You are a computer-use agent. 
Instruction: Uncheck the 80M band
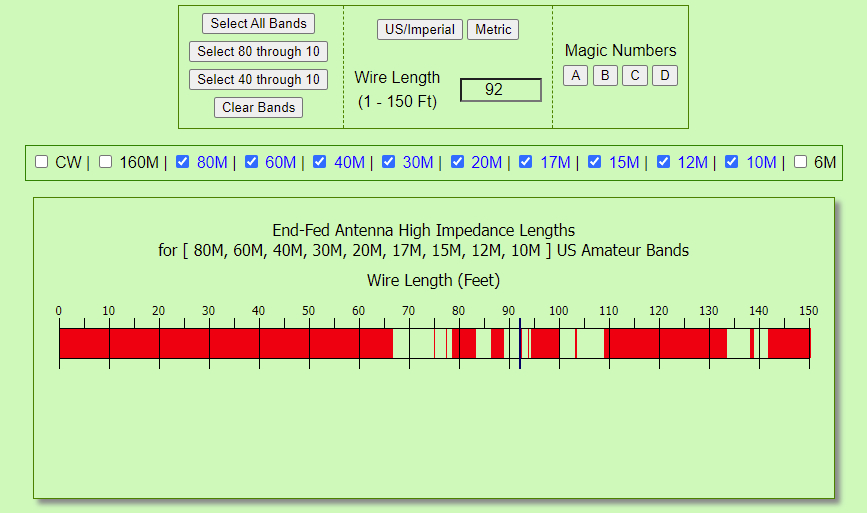pos(182,161)
